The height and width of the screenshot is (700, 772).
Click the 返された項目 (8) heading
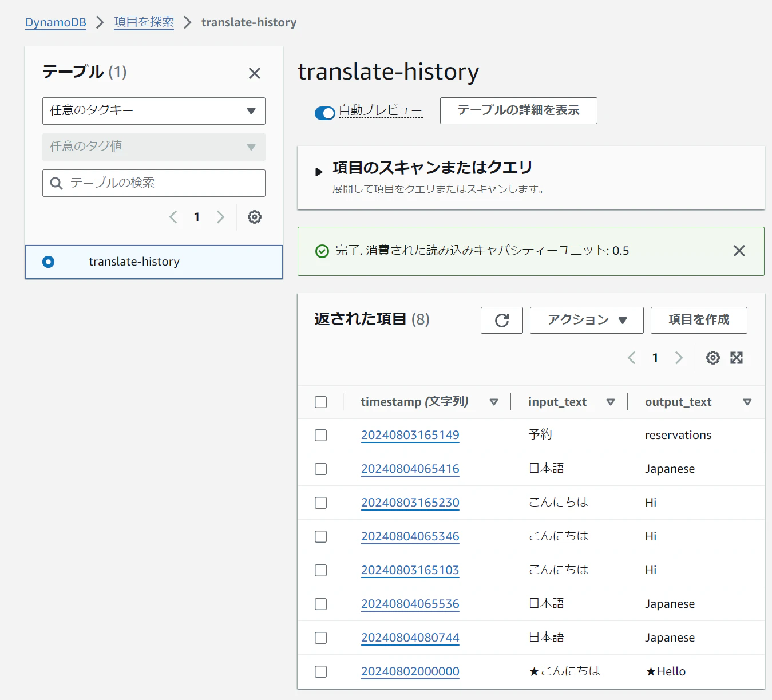372,319
